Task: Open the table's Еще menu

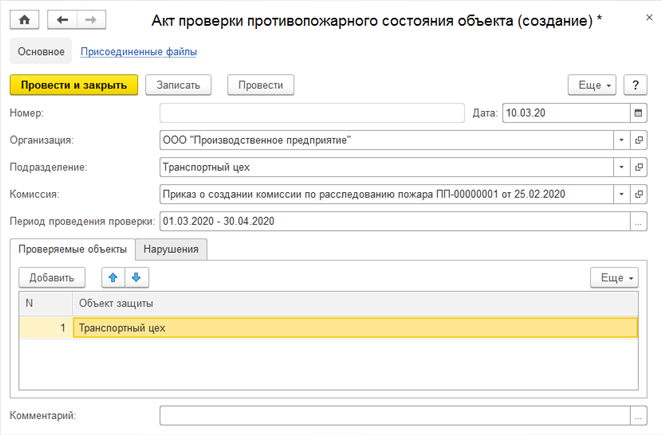Action: pos(614,277)
